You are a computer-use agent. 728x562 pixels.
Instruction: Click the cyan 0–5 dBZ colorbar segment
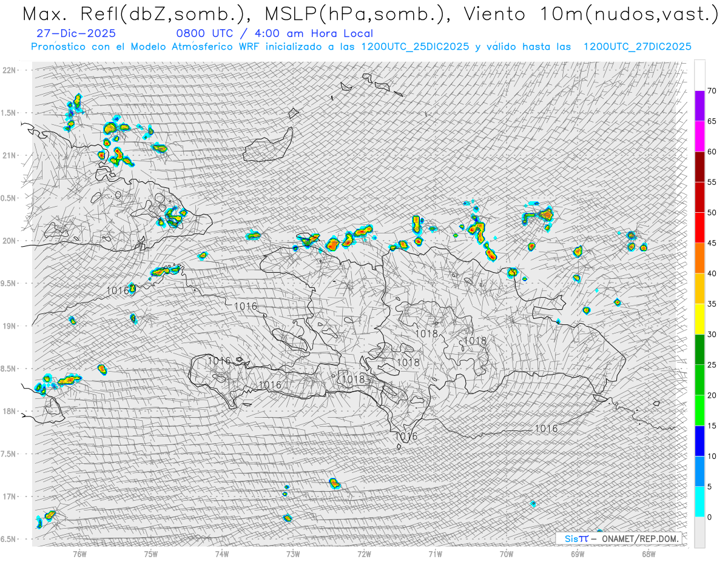click(x=699, y=501)
